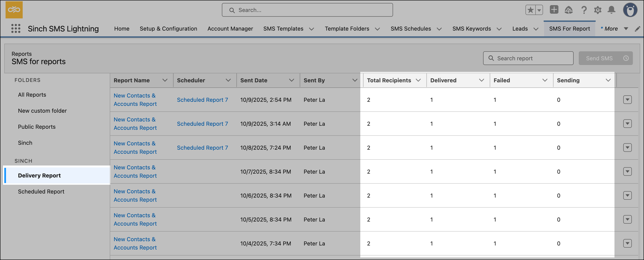This screenshot has height=260, width=644.
Task: Expand the Leads tab chevron
Action: [536, 29]
